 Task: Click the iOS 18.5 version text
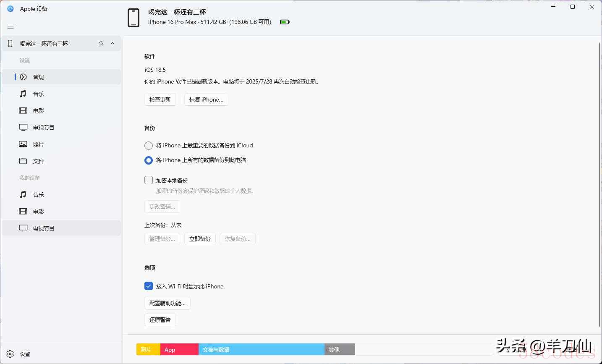(x=155, y=70)
